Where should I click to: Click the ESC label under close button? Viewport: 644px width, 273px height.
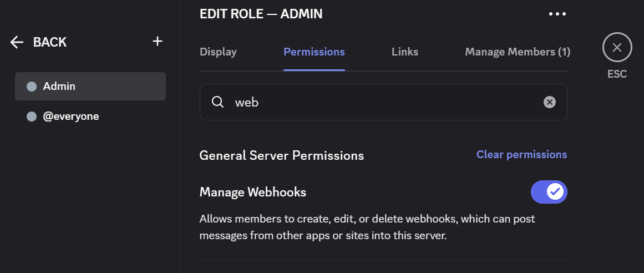[x=617, y=74]
